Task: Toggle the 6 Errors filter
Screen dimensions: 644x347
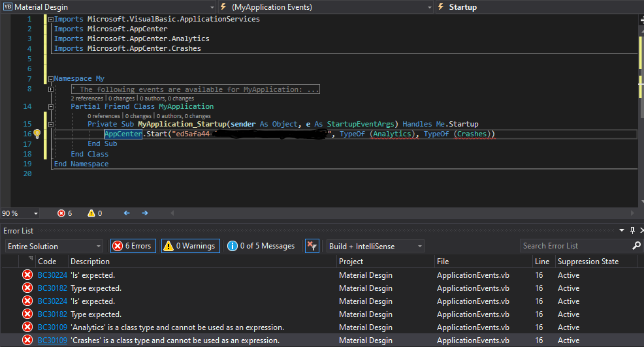Action: [x=133, y=246]
